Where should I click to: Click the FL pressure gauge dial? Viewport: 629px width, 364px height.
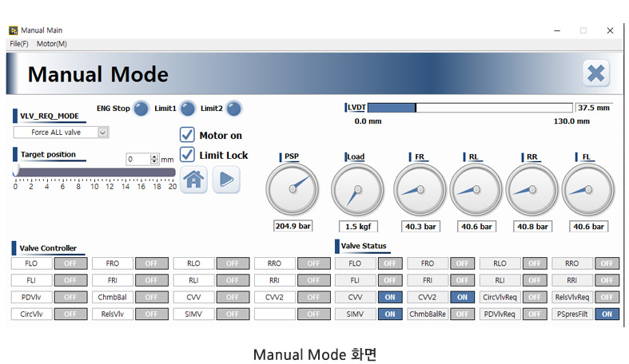point(588,189)
